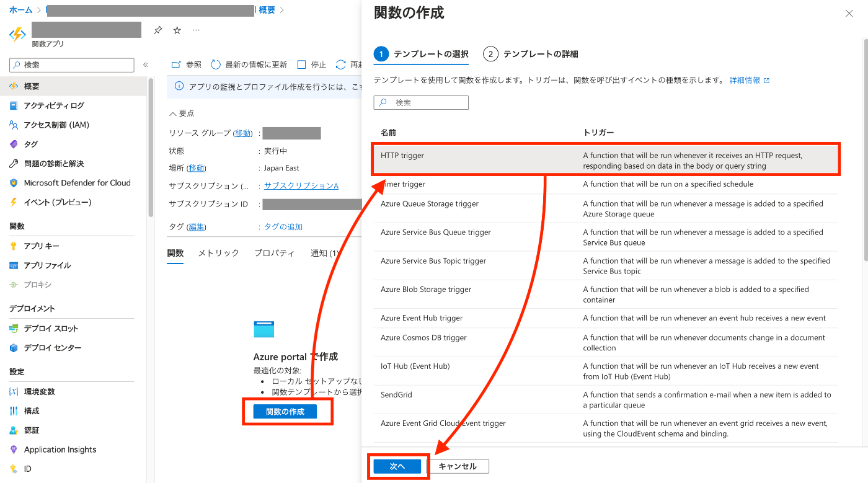Select Azure Service Bus Queue trigger

click(606, 237)
